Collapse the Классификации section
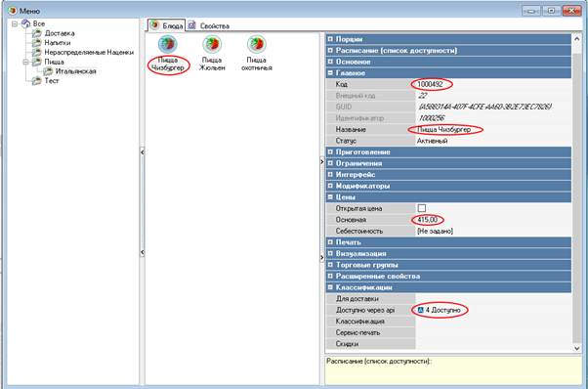 tap(330, 287)
